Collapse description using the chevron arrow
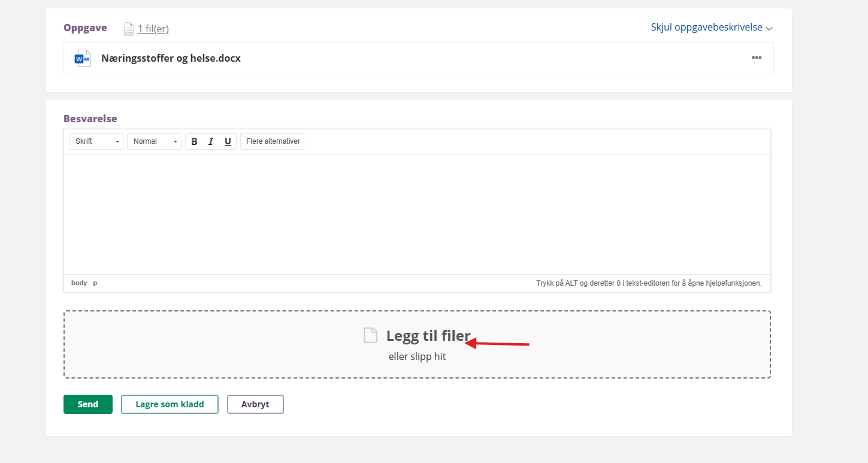The image size is (868, 463). tap(769, 28)
